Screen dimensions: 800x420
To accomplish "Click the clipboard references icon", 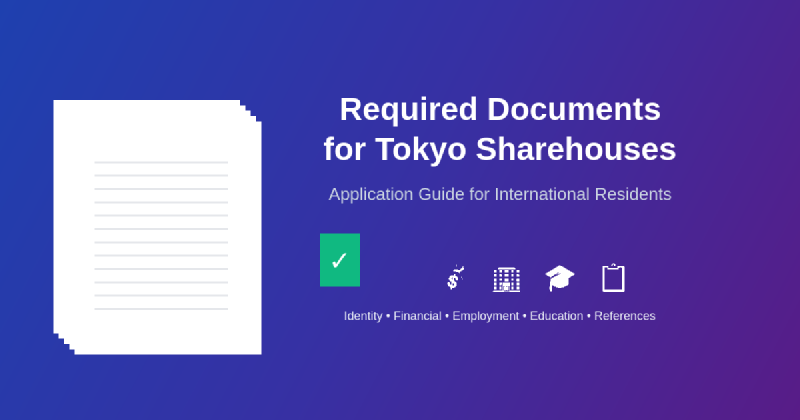I will [613, 278].
